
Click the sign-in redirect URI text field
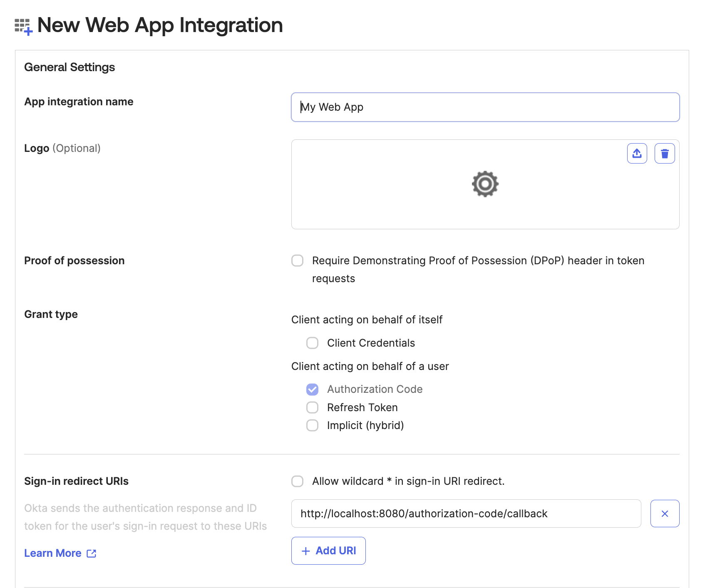[466, 514]
